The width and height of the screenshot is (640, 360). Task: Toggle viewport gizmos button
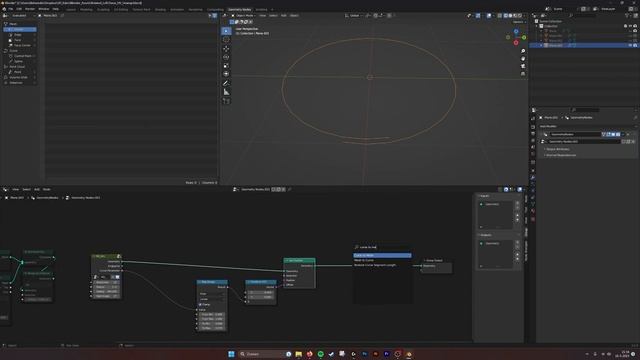[478, 16]
